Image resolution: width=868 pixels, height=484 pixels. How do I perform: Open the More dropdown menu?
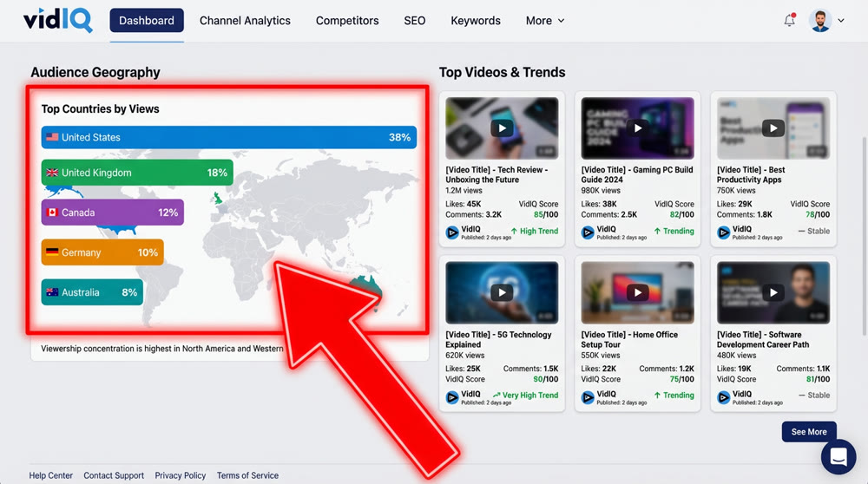(545, 21)
